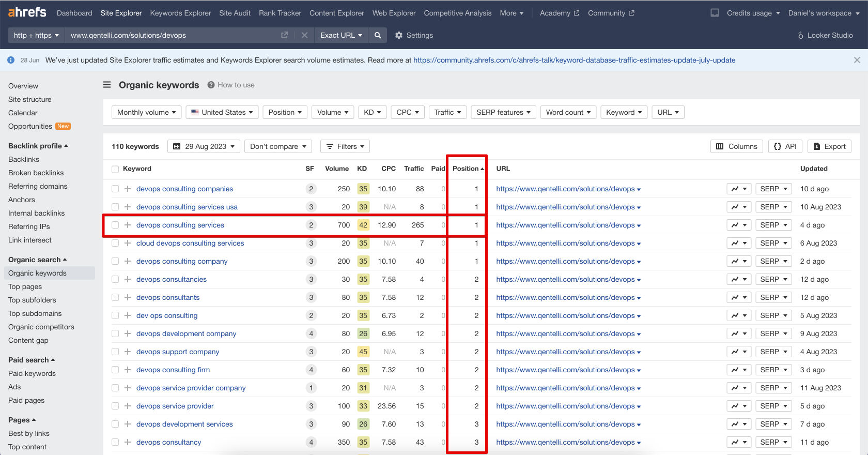Image resolution: width=868 pixels, height=455 pixels.
Task: Open position history chart for devops consultancies
Action: click(x=739, y=279)
